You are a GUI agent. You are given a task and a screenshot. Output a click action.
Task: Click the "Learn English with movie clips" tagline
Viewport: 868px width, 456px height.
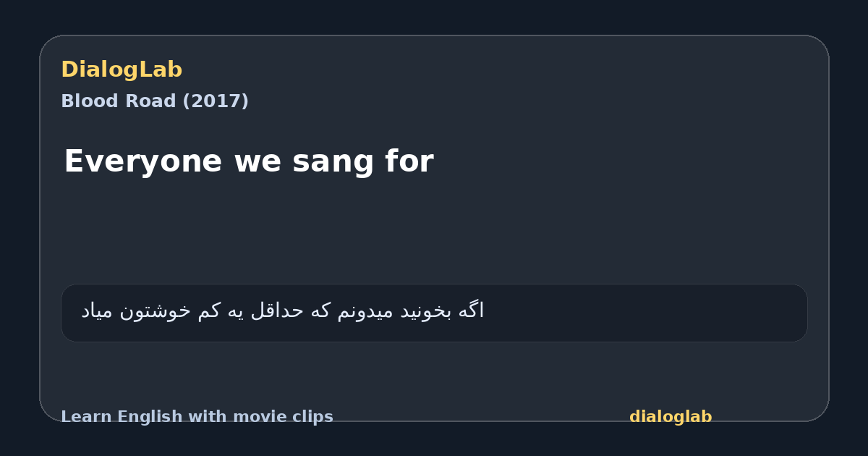coord(197,417)
